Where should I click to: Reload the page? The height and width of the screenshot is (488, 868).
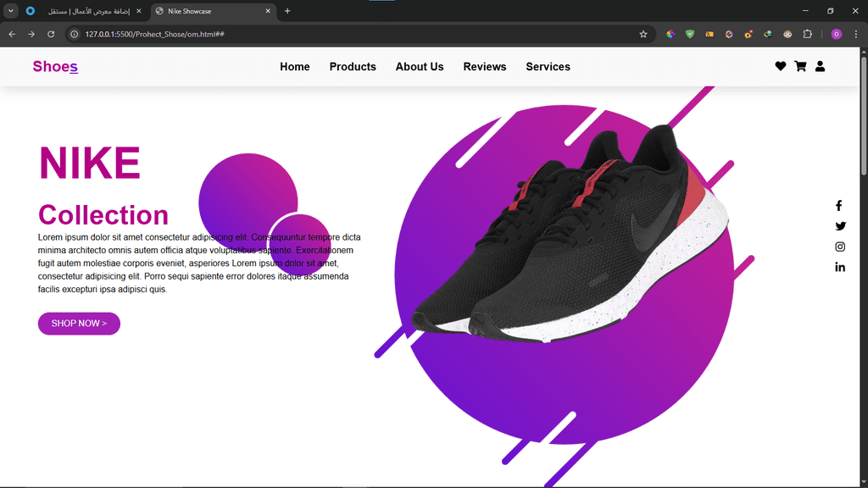(x=51, y=34)
